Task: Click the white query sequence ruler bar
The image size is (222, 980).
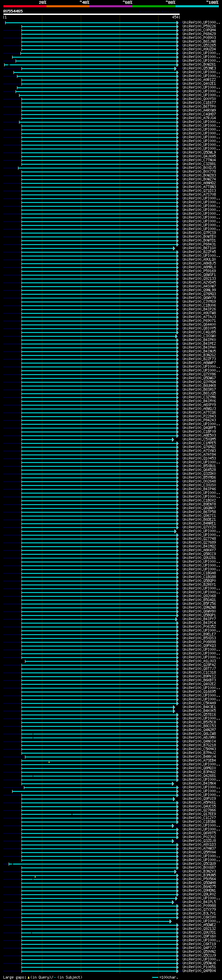Action: tap(91, 14)
